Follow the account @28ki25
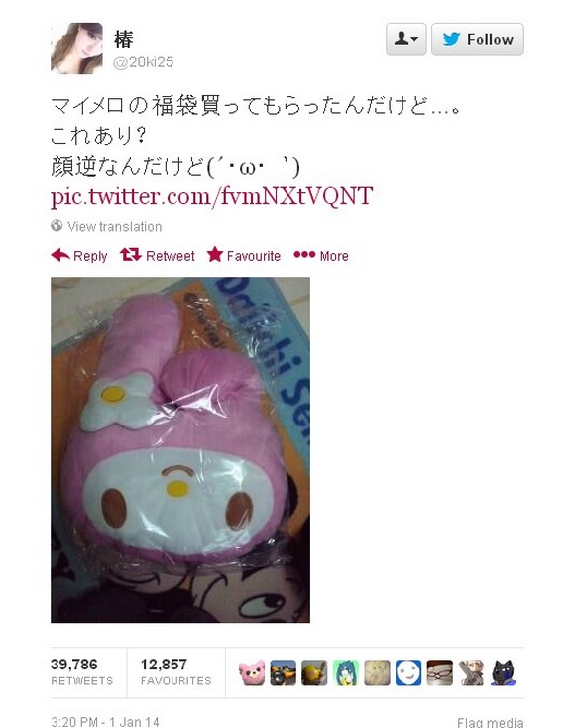Image resolution: width=575 pixels, height=728 pixels. coord(478,39)
